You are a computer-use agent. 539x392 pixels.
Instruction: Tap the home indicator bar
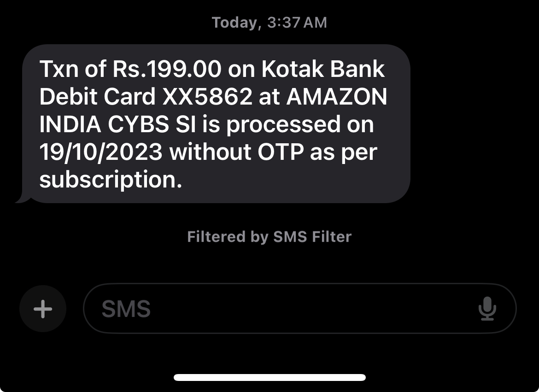pyautogui.click(x=269, y=377)
